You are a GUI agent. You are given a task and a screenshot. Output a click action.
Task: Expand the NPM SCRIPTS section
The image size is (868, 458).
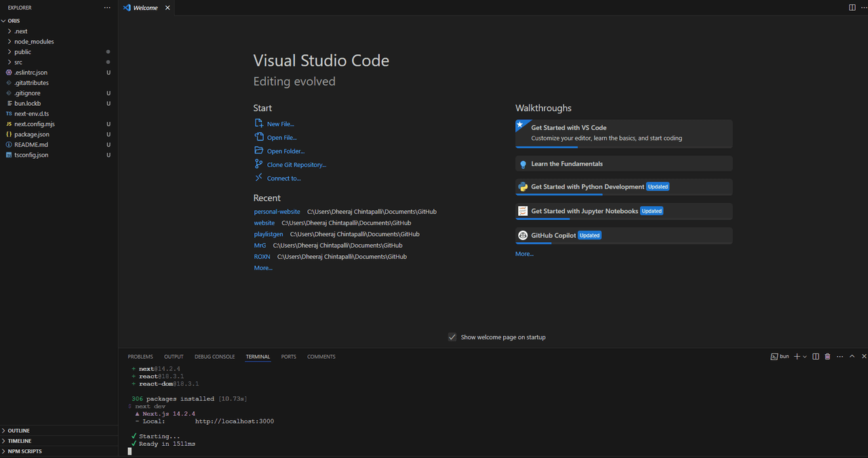24,451
